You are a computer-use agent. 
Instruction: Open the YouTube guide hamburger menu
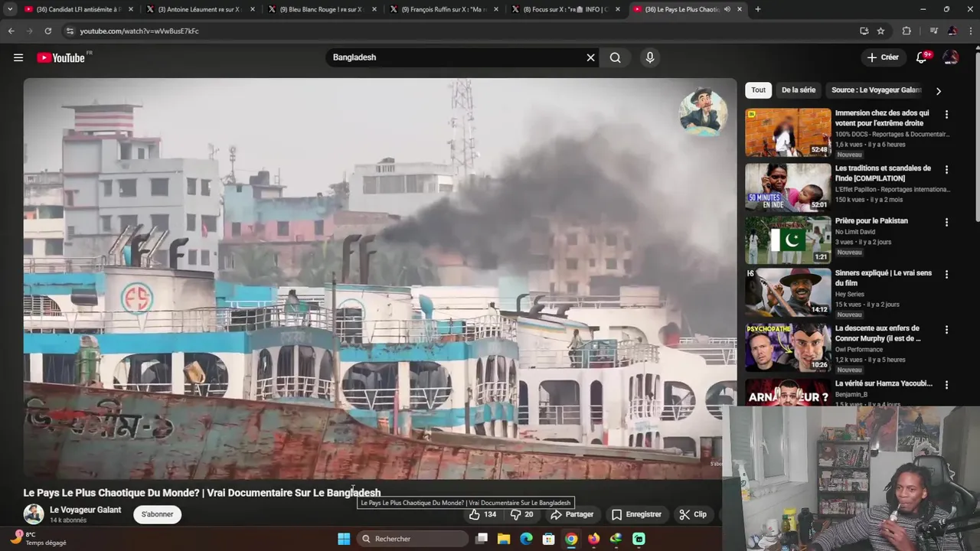(x=18, y=57)
